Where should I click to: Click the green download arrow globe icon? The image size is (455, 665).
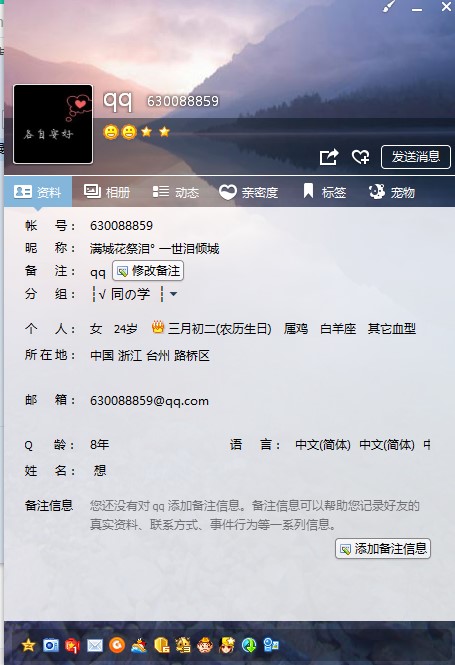point(249,645)
